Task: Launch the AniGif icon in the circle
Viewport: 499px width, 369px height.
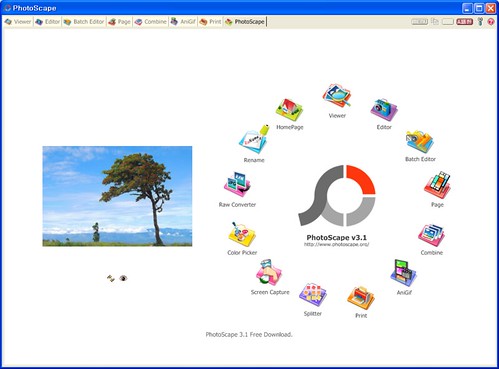Action: [x=403, y=273]
